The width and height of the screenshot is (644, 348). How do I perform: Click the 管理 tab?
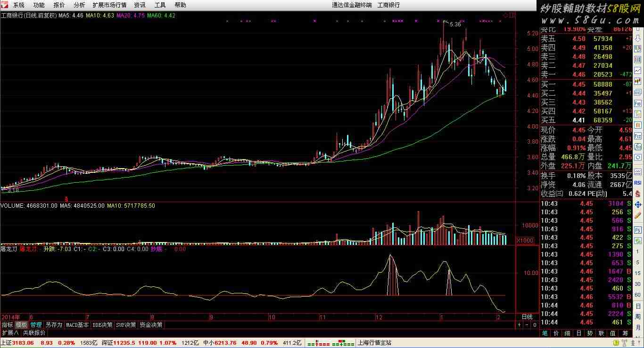[x=36, y=324]
